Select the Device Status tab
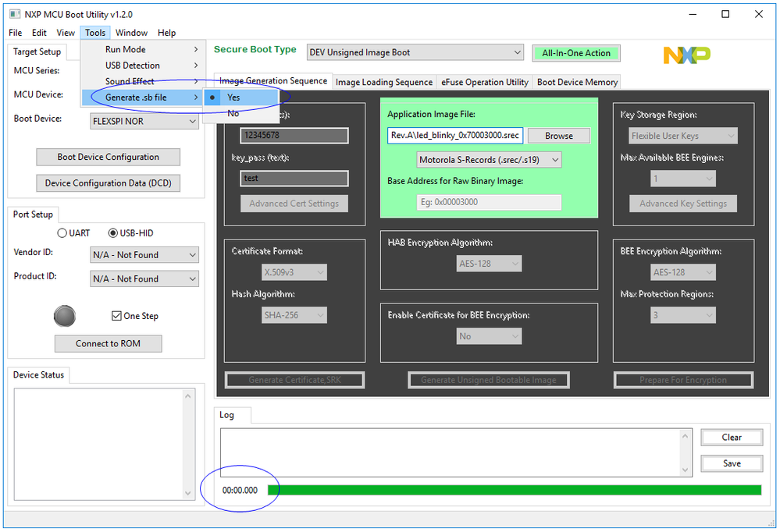 tap(38, 375)
